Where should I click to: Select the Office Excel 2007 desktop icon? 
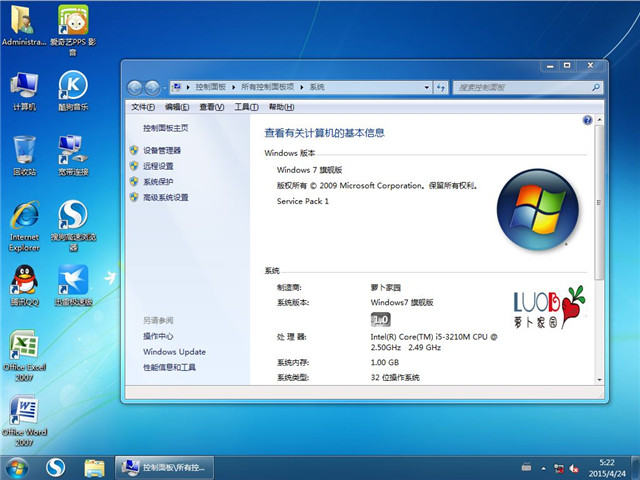(x=24, y=350)
